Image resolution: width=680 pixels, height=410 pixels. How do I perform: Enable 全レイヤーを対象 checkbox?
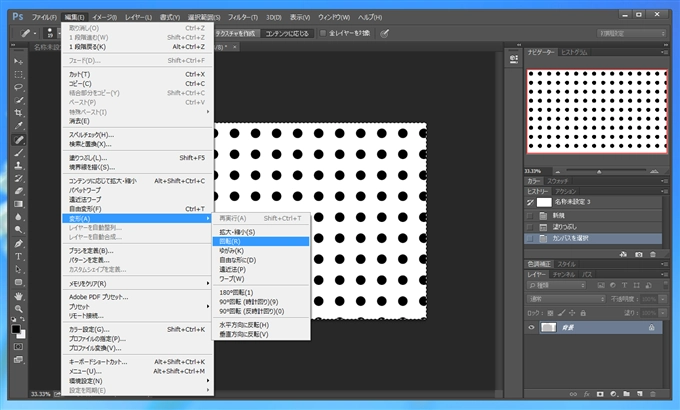(x=323, y=33)
